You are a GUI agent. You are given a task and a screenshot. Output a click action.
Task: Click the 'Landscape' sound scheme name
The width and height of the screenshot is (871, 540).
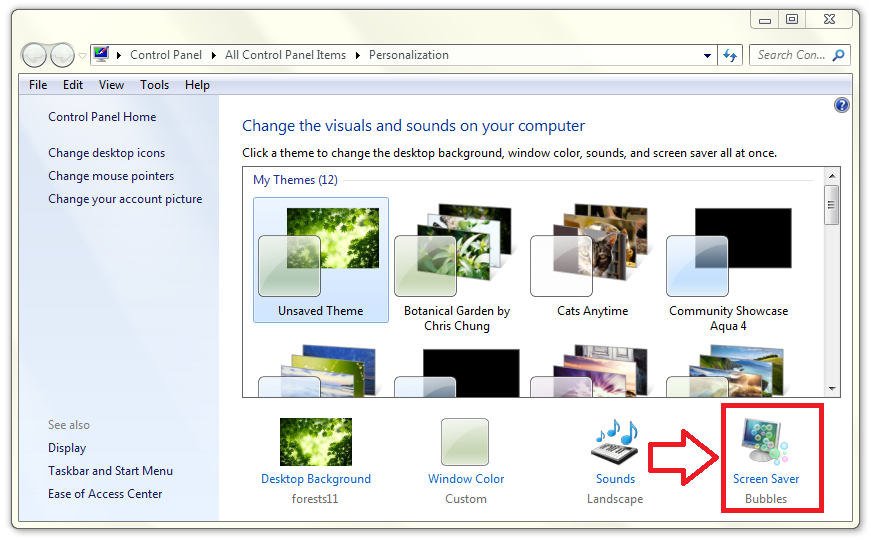tap(615, 499)
